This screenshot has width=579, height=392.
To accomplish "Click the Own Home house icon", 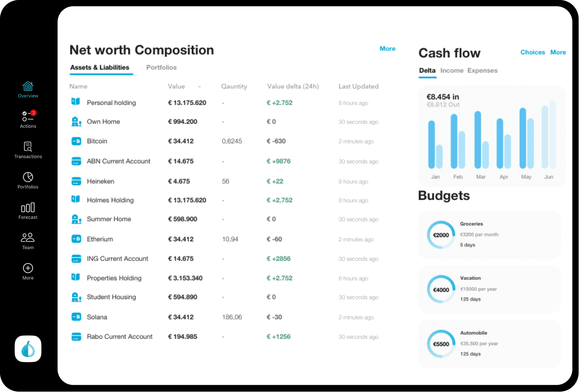I will (76, 122).
